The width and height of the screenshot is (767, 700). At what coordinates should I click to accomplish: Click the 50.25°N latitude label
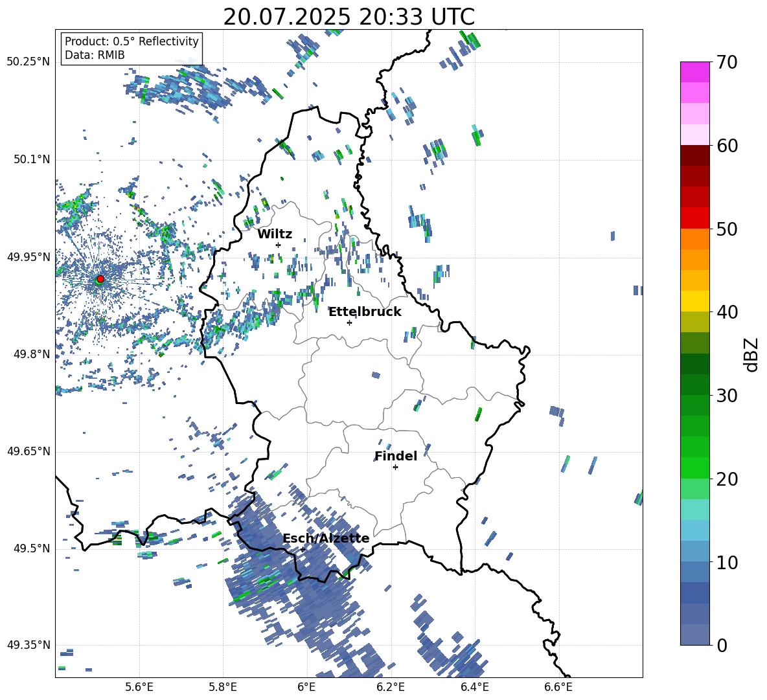[29, 62]
